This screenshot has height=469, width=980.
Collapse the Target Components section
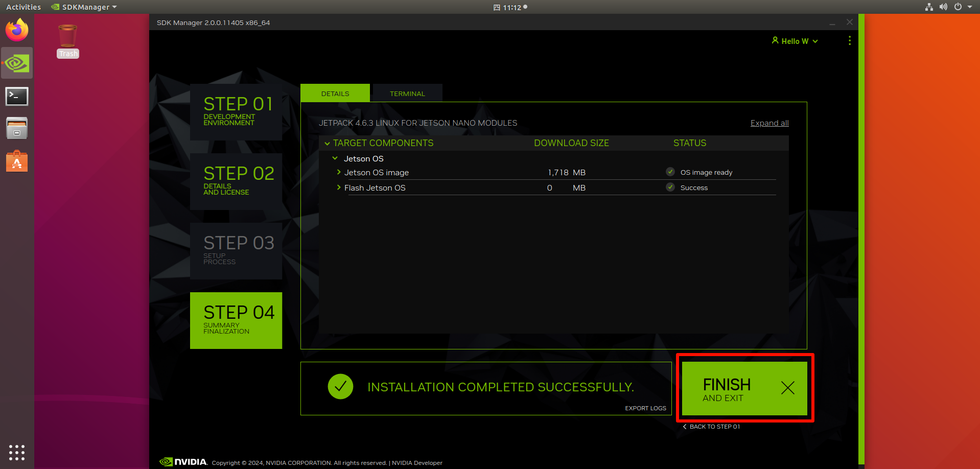(x=327, y=144)
